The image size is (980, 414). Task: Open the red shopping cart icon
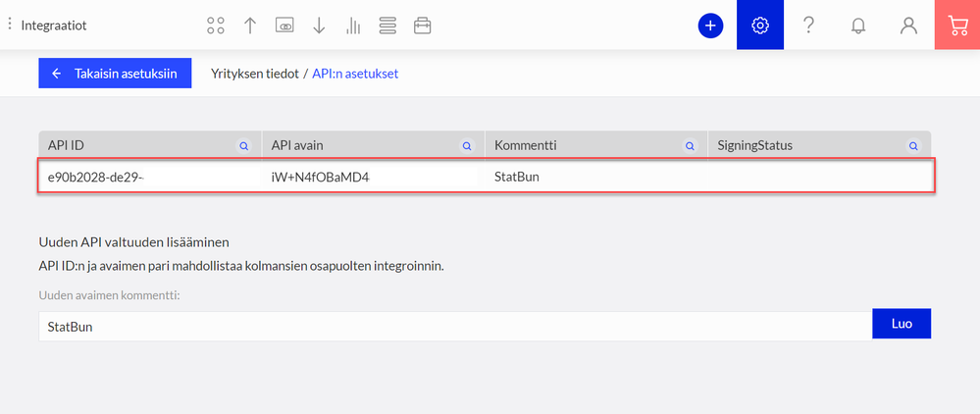[x=956, y=26]
